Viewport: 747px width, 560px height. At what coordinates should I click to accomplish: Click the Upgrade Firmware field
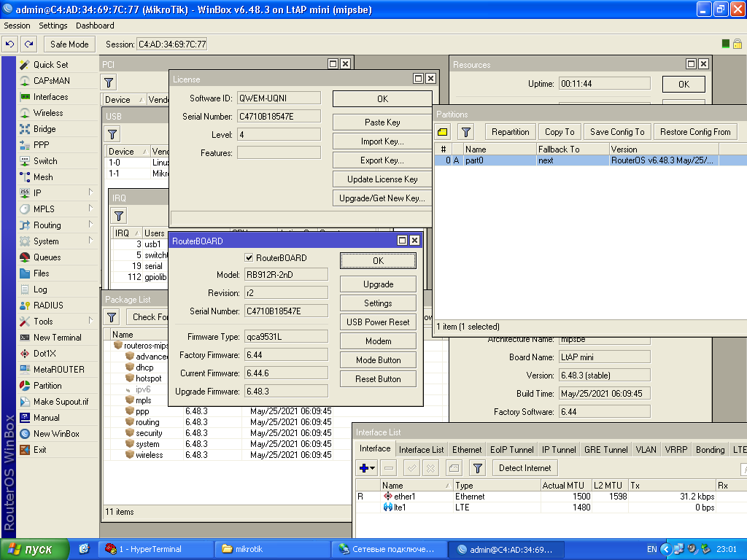pos(286,392)
